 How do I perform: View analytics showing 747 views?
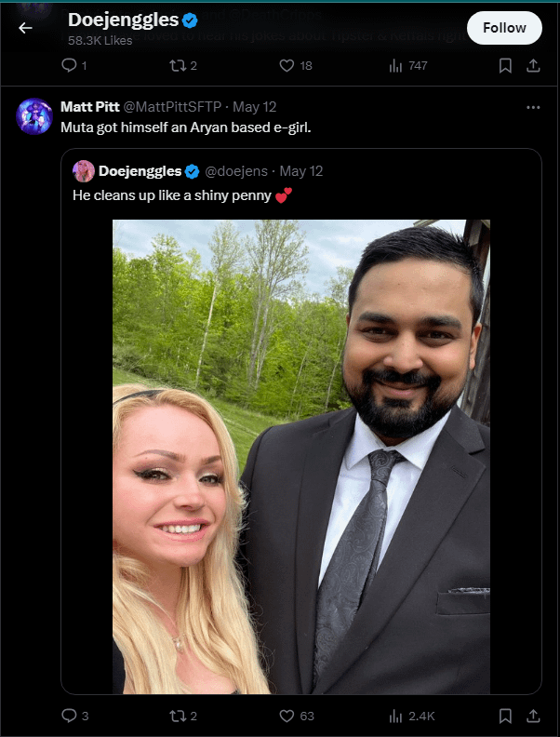point(408,65)
